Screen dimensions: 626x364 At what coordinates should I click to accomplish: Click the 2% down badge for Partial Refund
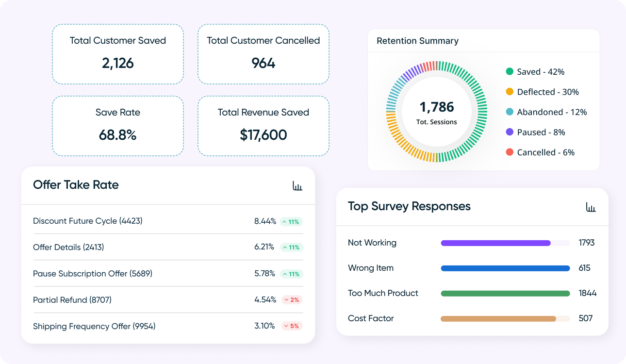click(292, 300)
